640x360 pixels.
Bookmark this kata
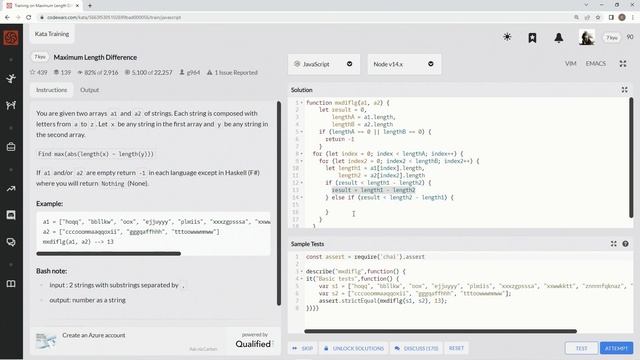pyautogui.click(x=532, y=38)
